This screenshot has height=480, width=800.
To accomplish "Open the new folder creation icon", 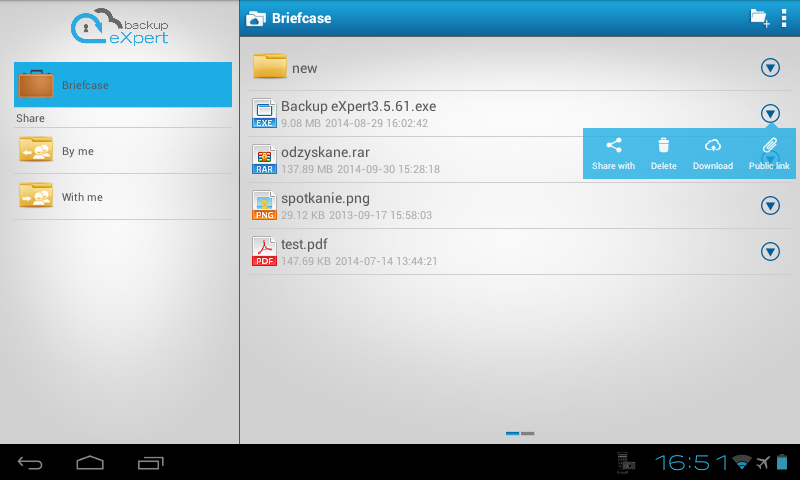I will pyautogui.click(x=760, y=18).
